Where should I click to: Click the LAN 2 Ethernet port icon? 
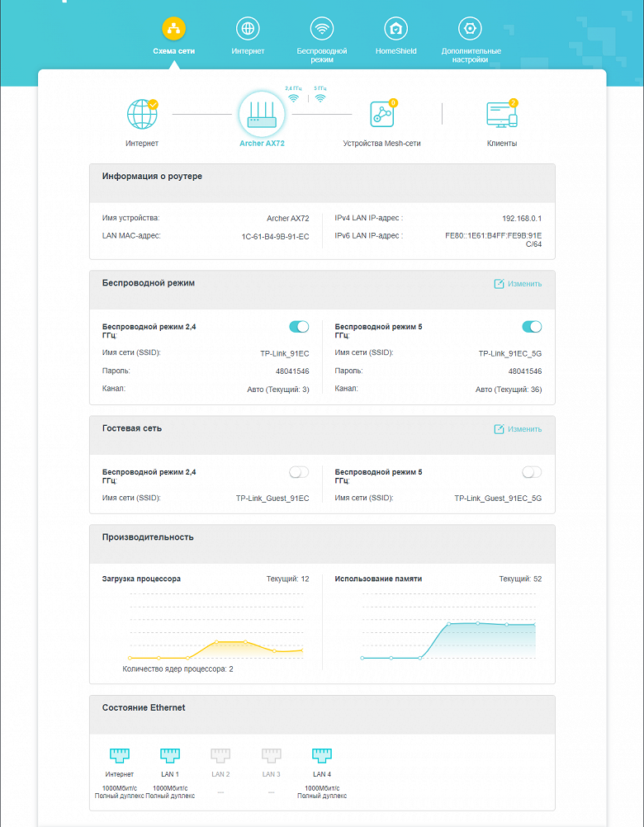tap(220, 756)
